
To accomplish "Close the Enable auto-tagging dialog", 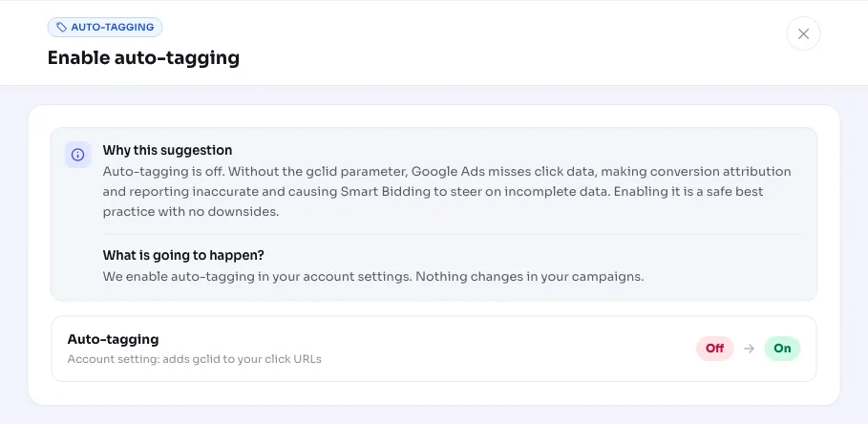I will pos(803,33).
